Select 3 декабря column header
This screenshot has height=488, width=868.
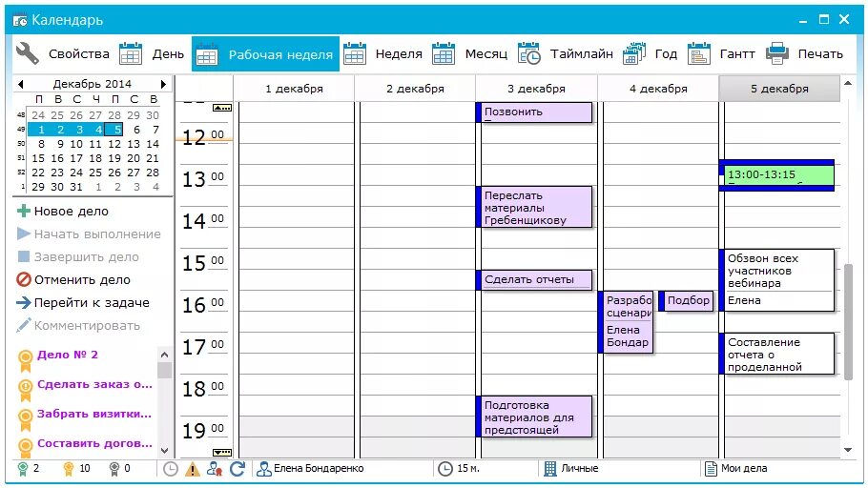536,89
